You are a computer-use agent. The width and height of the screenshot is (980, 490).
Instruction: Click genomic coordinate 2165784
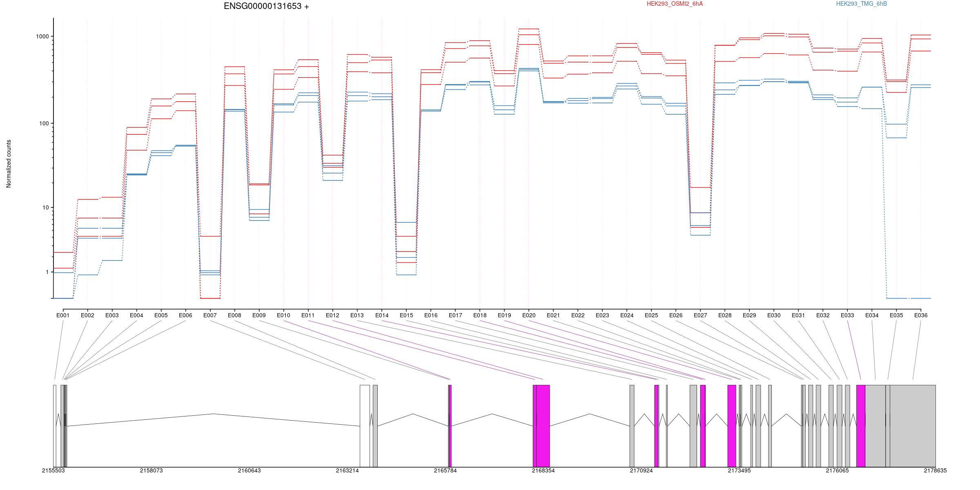click(445, 470)
